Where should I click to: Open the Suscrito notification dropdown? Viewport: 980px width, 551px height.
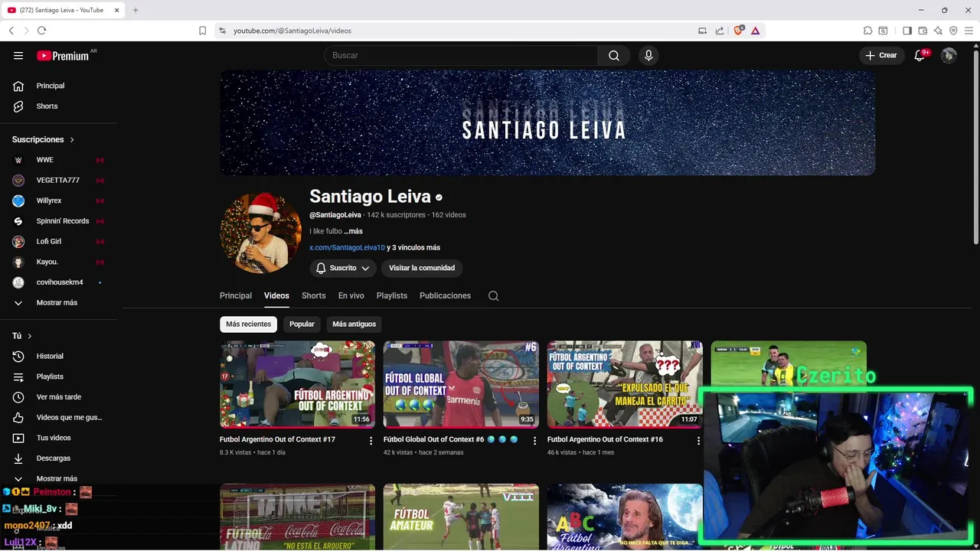343,268
